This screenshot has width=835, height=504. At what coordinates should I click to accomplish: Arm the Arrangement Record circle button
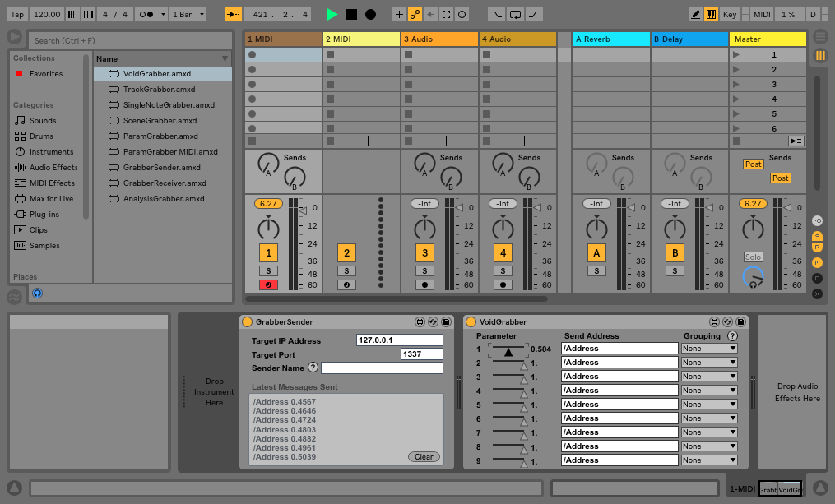(x=371, y=14)
